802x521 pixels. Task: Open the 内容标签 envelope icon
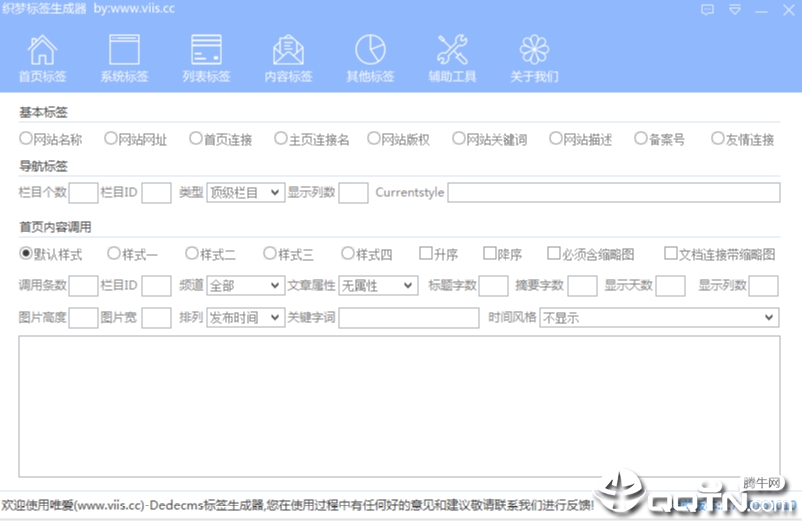tap(288, 50)
